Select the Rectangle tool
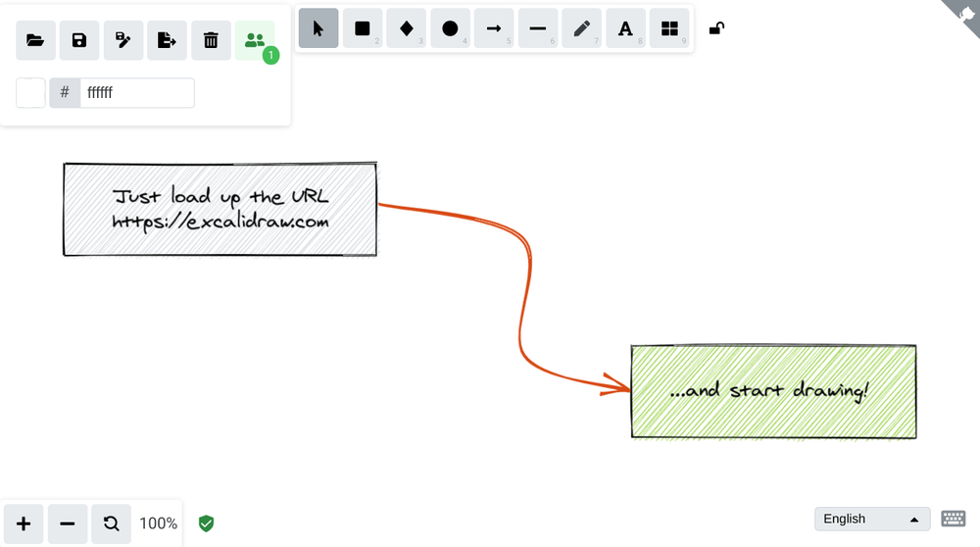980x547 pixels. pyautogui.click(x=363, y=28)
